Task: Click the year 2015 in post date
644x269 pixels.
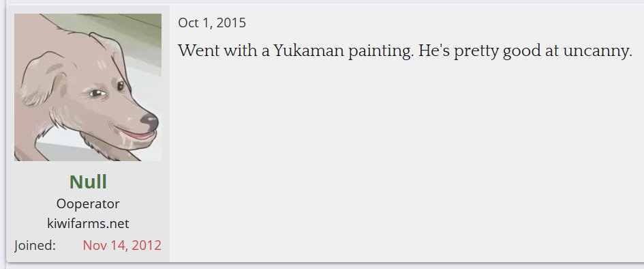Action: 231,23
